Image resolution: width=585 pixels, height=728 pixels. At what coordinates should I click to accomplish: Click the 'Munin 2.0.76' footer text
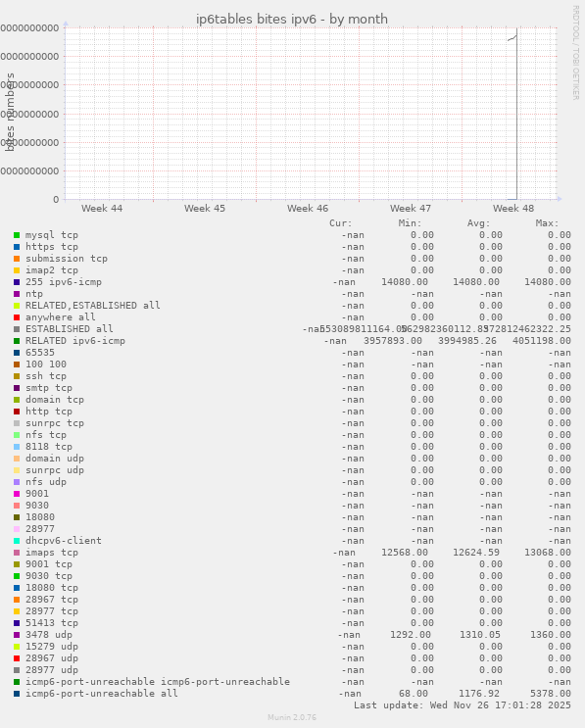click(292, 717)
